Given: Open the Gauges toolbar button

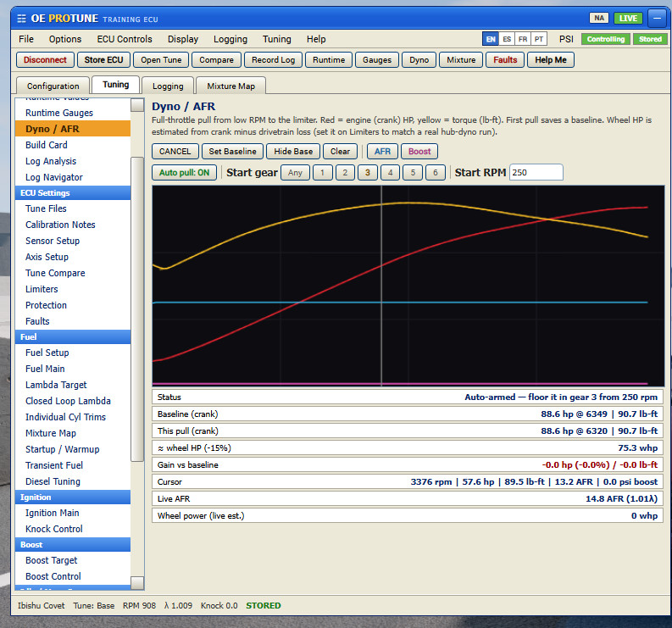Looking at the screenshot, I should [x=377, y=59].
